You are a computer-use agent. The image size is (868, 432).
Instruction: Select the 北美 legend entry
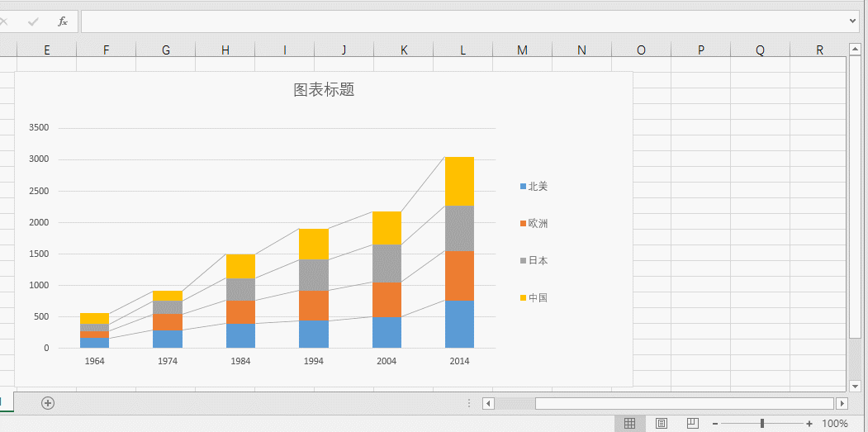point(538,187)
